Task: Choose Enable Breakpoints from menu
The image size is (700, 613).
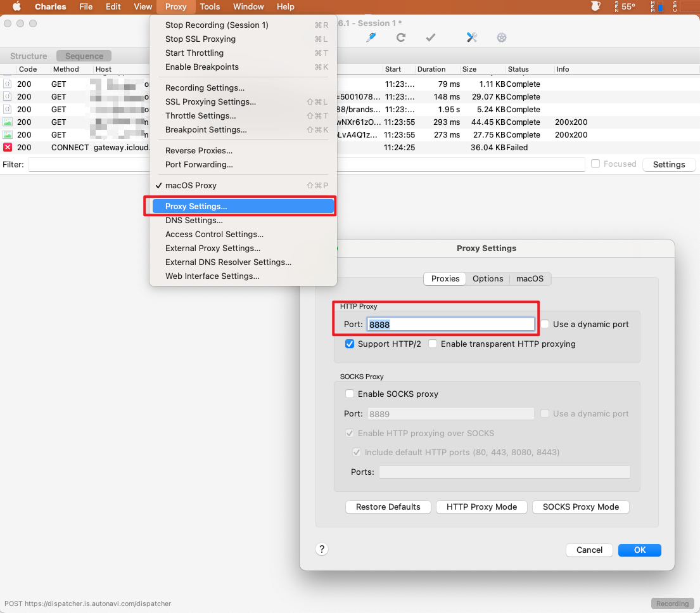Action: (243, 67)
